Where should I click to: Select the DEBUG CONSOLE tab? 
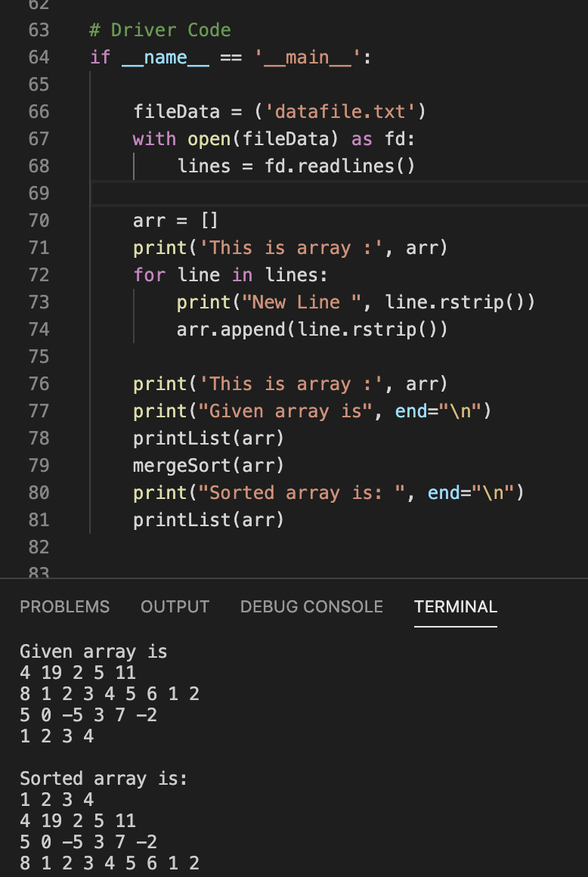click(x=311, y=606)
